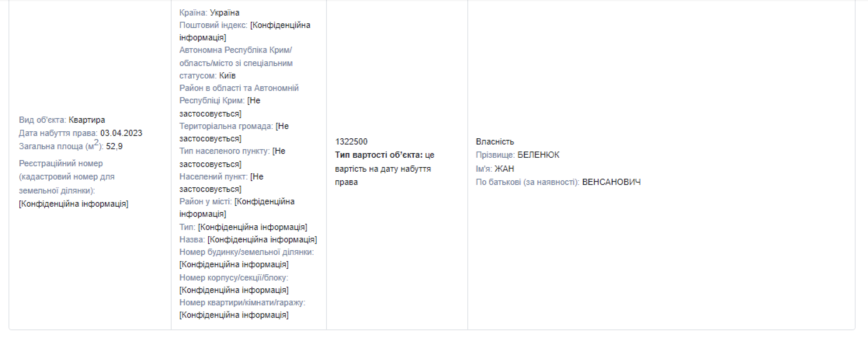The height and width of the screenshot is (338, 868).
Task: Click the city value Київ
Action: point(227,76)
